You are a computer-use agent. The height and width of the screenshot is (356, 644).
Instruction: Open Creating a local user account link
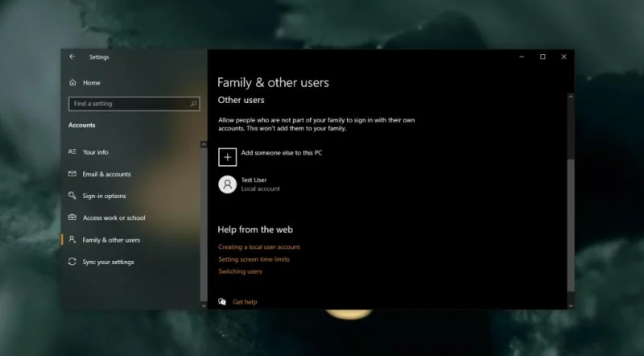coord(258,246)
